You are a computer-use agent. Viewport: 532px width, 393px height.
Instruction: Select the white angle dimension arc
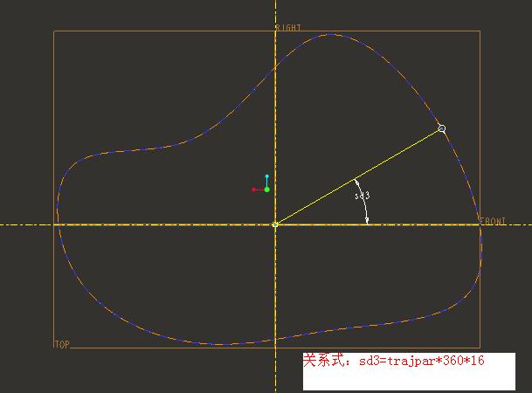[x=363, y=202]
